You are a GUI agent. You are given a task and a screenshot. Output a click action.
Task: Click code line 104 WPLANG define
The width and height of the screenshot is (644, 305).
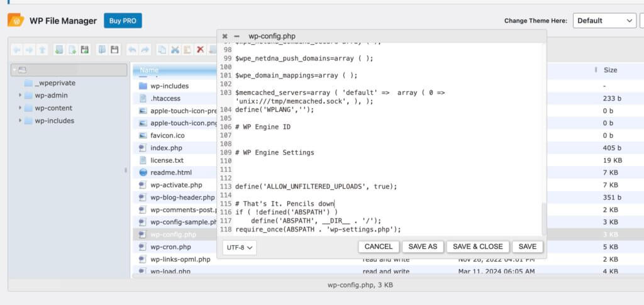(x=274, y=109)
